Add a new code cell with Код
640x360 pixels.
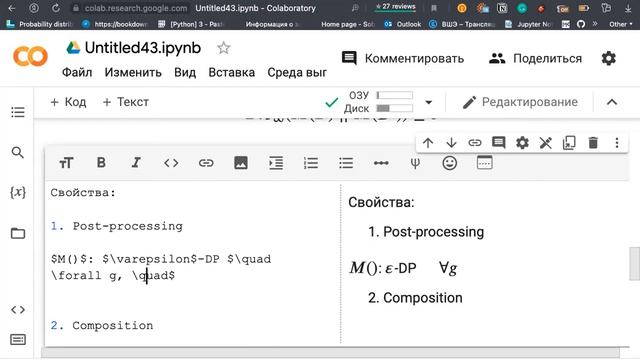(68, 102)
